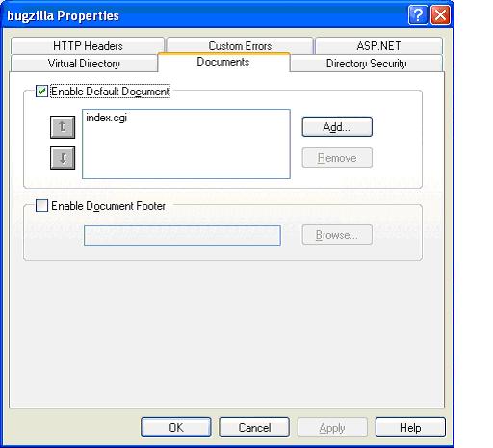This screenshot has height=448, width=493.
Task: Select the Documents tab
Action: (x=223, y=62)
